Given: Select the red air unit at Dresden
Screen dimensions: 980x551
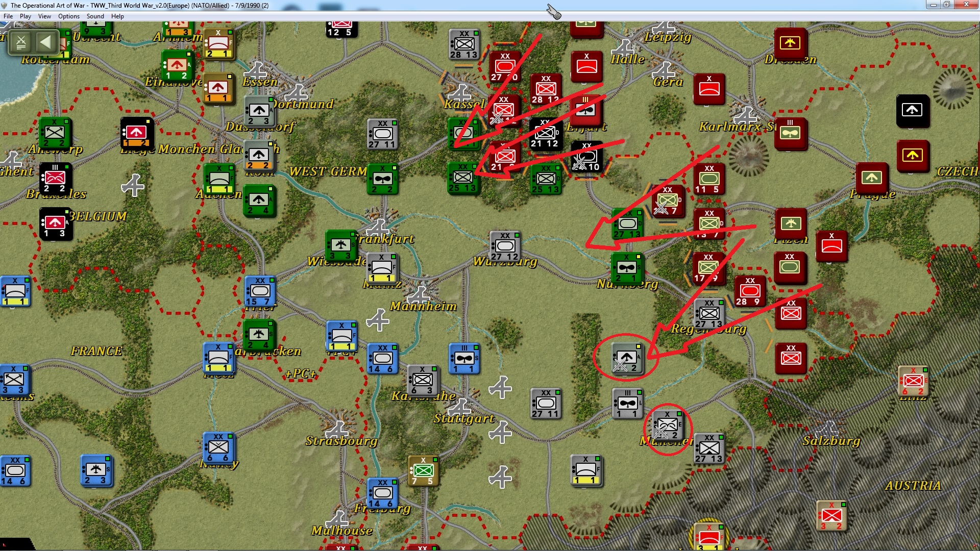Looking at the screenshot, I should pos(790,43).
